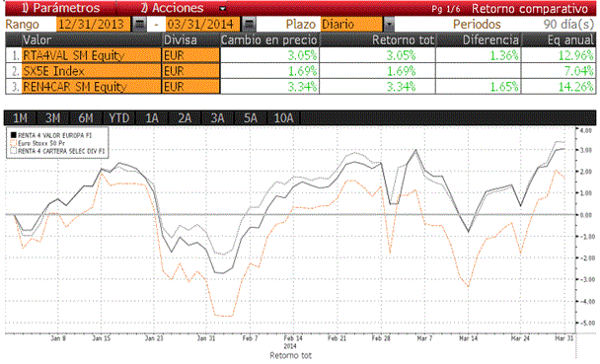Click the 7.04% Eq anual value
The height and width of the screenshot is (364, 600).
[578, 71]
